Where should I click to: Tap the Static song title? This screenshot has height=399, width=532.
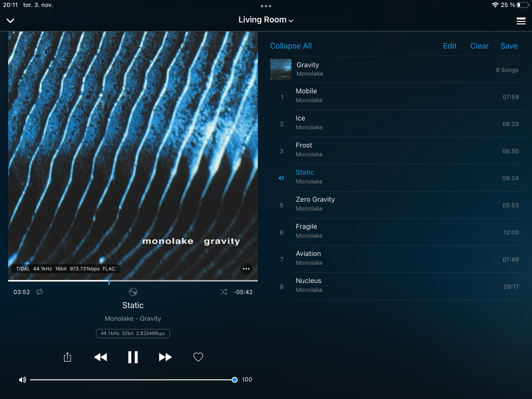click(133, 305)
